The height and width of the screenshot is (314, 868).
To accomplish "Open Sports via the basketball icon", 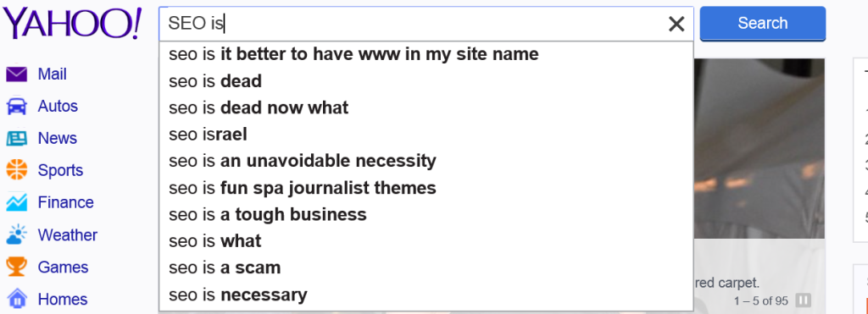I will pyautogui.click(x=17, y=170).
